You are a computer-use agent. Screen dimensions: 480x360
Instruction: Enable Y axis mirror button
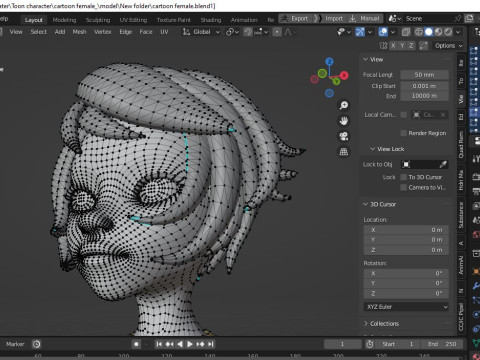tap(402, 46)
